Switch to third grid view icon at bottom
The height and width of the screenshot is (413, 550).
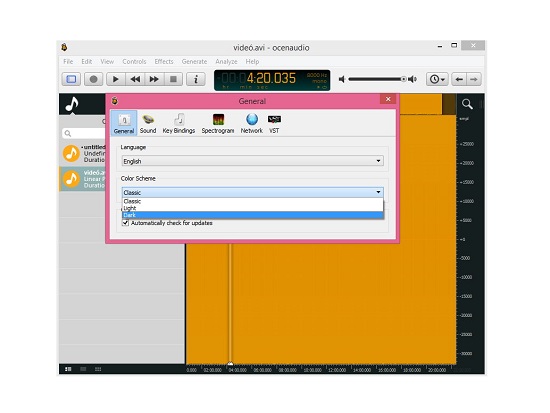98,369
